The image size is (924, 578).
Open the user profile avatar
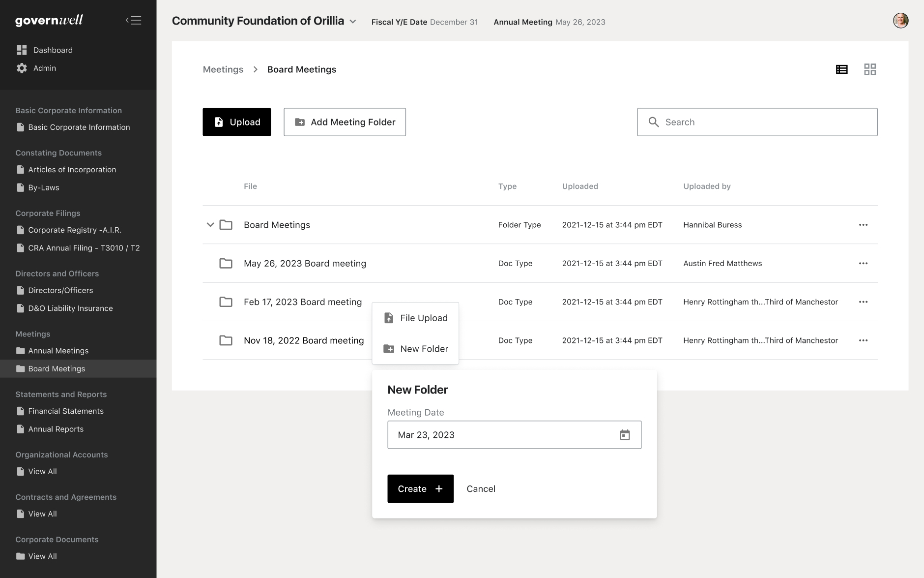click(900, 21)
